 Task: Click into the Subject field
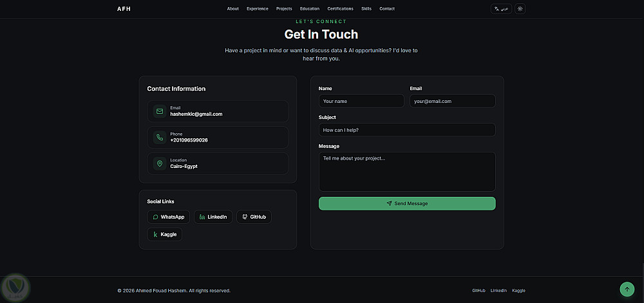[407, 129]
